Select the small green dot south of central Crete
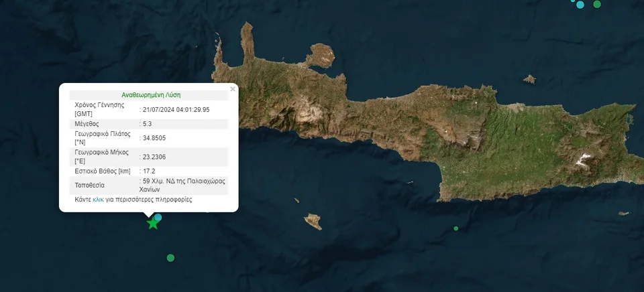Viewport: 644px width, 292px height. [x=456, y=228]
